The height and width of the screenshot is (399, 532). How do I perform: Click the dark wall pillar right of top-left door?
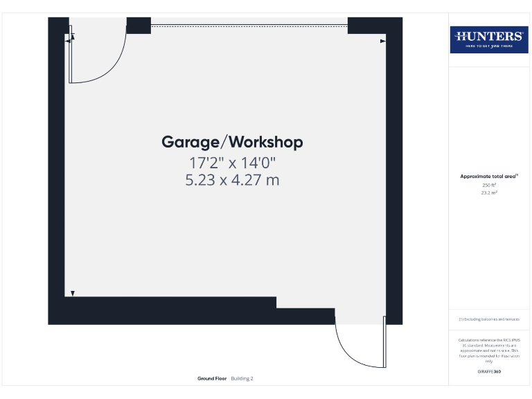[x=139, y=26]
